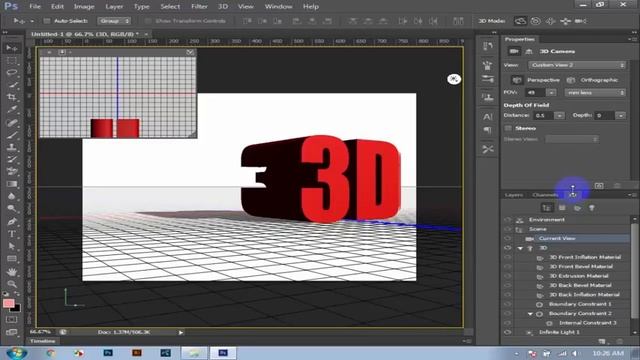Enable Show Transform Controls checkbox
Screen dimensions: 640x360
point(148,21)
